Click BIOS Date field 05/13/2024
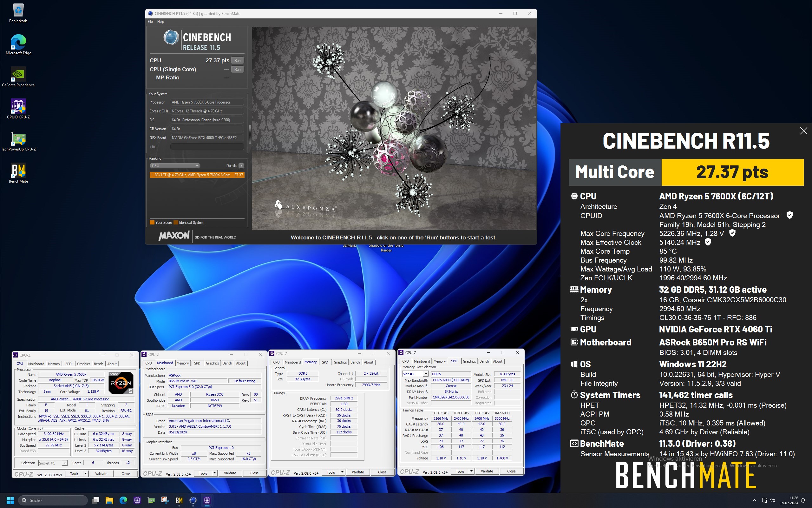This screenshot has height=508, width=812. pos(214,432)
